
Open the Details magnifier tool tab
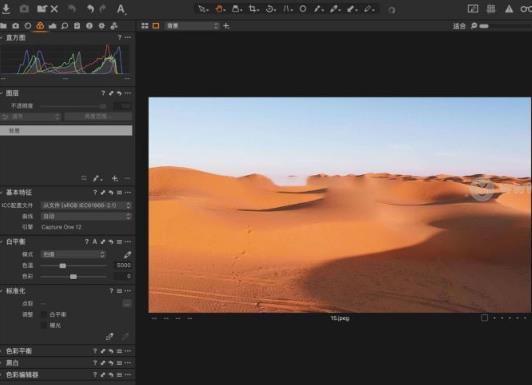[x=65, y=26]
